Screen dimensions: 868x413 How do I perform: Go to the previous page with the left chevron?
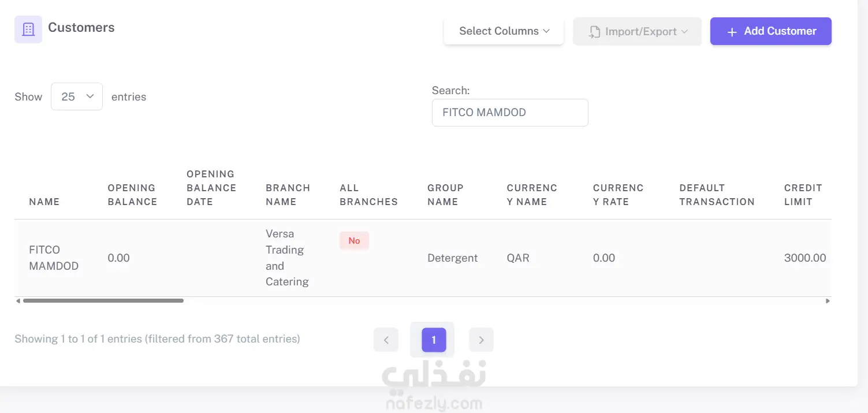386,340
